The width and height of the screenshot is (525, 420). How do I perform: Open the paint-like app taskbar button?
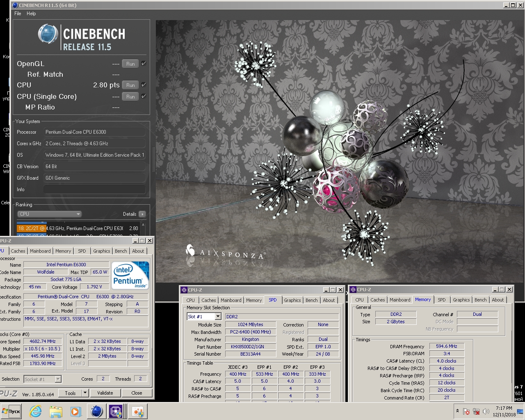tap(137, 411)
